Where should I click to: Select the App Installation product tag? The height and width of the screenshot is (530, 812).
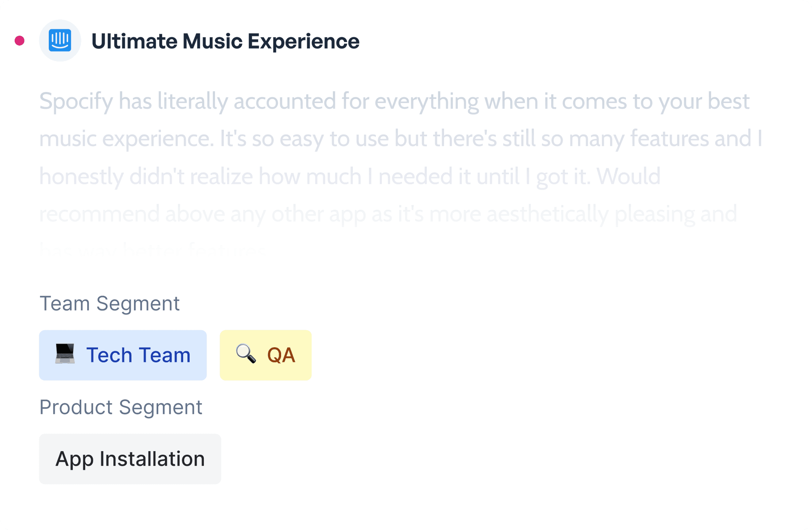[x=130, y=459]
